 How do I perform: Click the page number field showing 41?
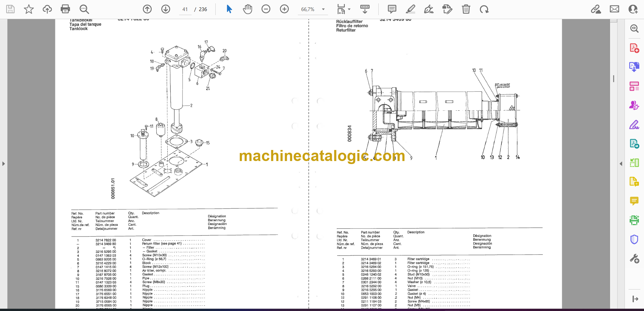coord(185,9)
